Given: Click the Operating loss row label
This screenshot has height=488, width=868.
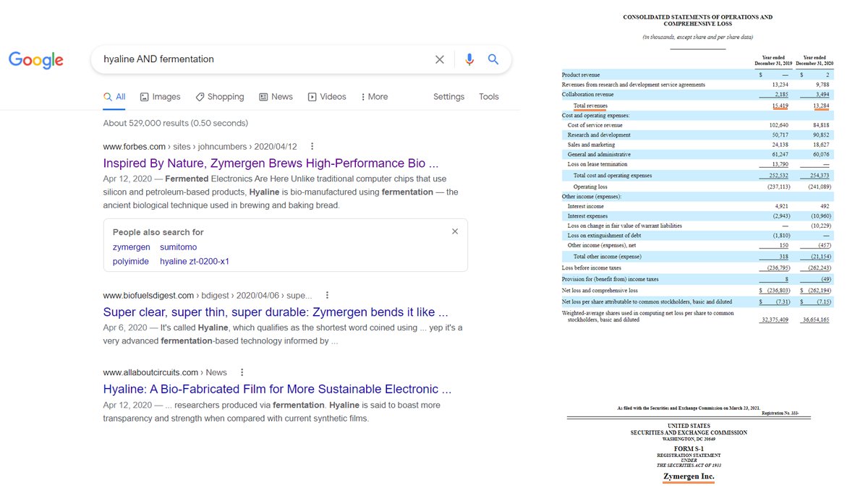Looking at the screenshot, I should click(x=590, y=187).
